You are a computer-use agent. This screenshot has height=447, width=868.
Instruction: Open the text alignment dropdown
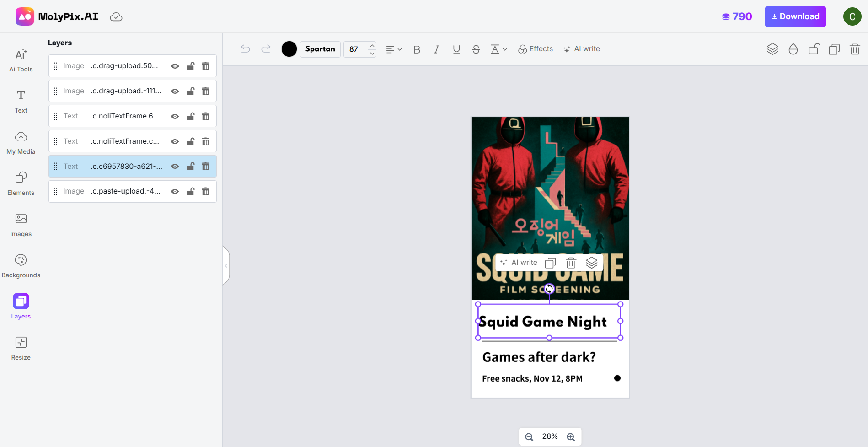click(x=394, y=49)
